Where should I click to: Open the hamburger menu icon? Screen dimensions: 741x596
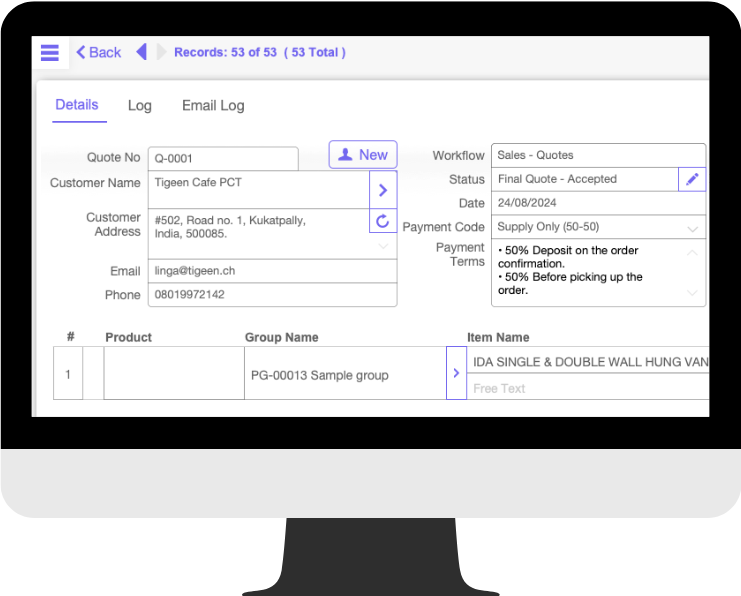(50, 52)
